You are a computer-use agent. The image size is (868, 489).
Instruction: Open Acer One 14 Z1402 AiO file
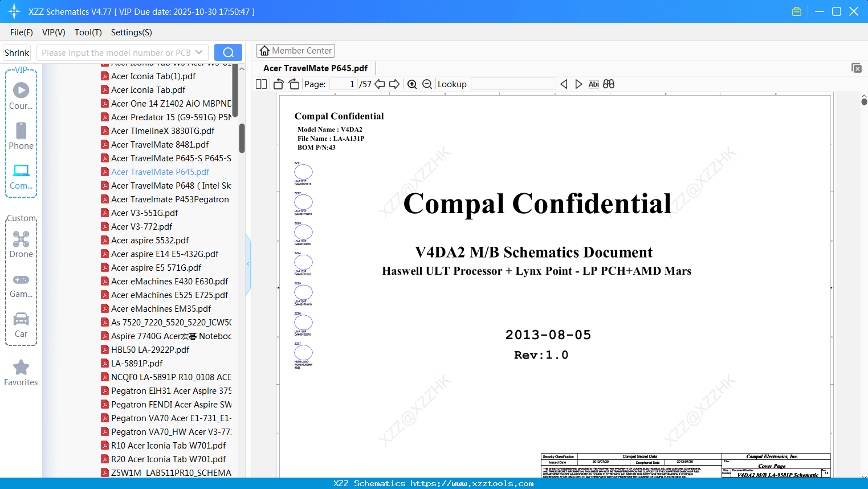(x=166, y=104)
